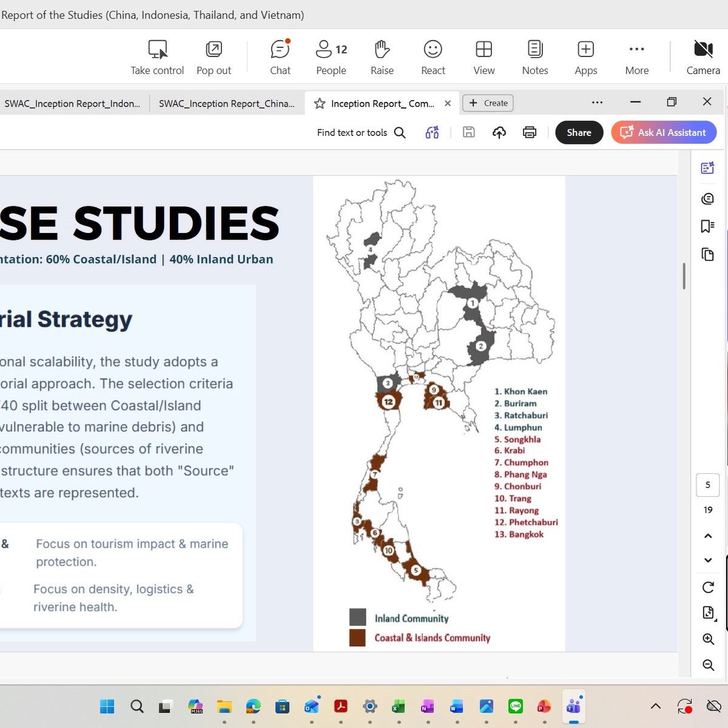Click the Print icon in Acrobat toolbar
728x728 pixels.
click(x=530, y=132)
